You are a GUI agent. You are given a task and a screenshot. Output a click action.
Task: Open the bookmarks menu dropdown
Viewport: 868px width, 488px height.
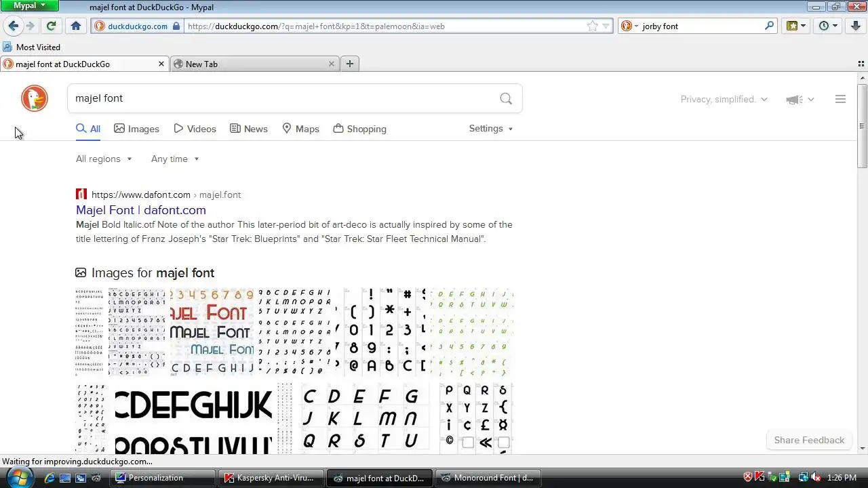pyautogui.click(x=796, y=26)
